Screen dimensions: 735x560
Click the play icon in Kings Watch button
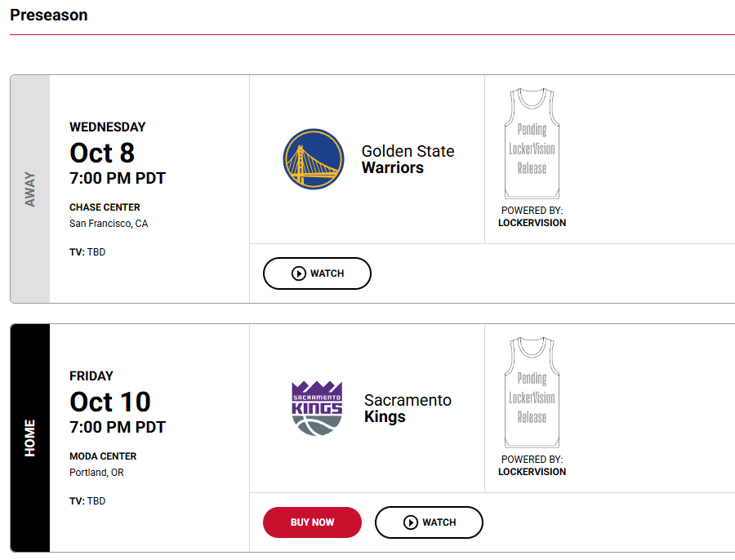coord(411,522)
